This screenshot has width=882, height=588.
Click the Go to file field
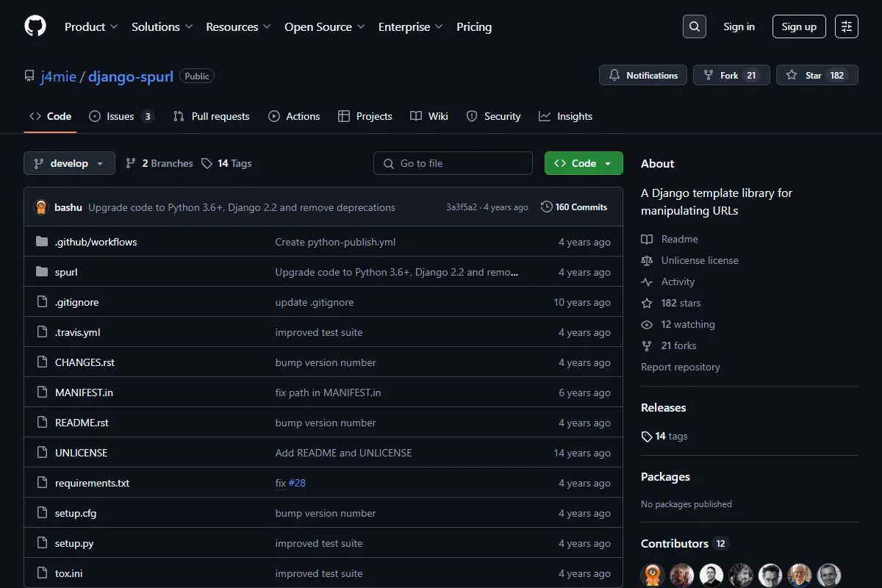pos(453,163)
